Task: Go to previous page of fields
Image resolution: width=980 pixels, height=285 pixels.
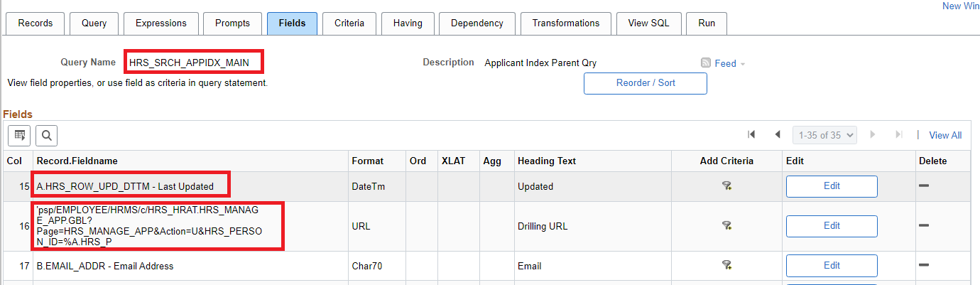Action: (778, 134)
